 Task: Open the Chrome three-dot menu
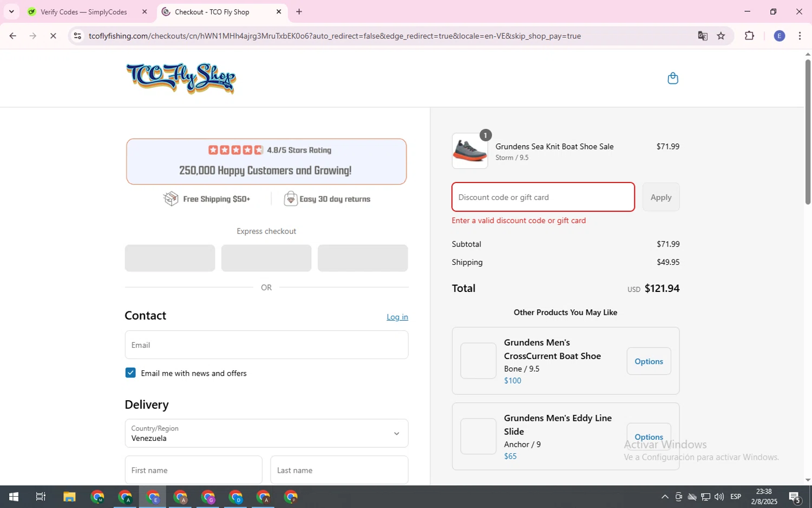coord(800,36)
